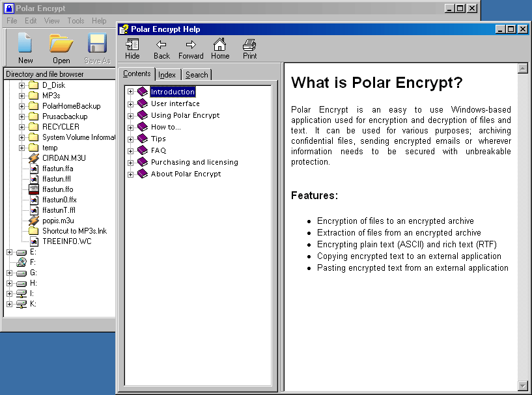532x395 pixels.
Task: Expand the Introduction help topic
Action: [x=130, y=92]
